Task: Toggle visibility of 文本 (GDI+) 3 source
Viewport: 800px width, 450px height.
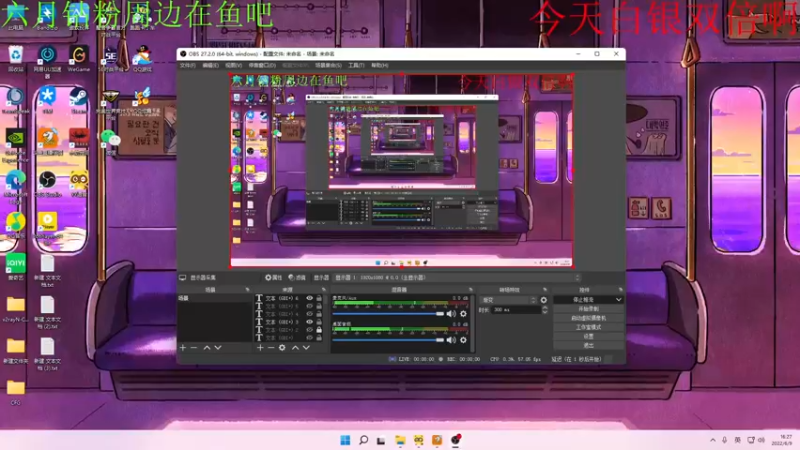Action: coord(309,322)
